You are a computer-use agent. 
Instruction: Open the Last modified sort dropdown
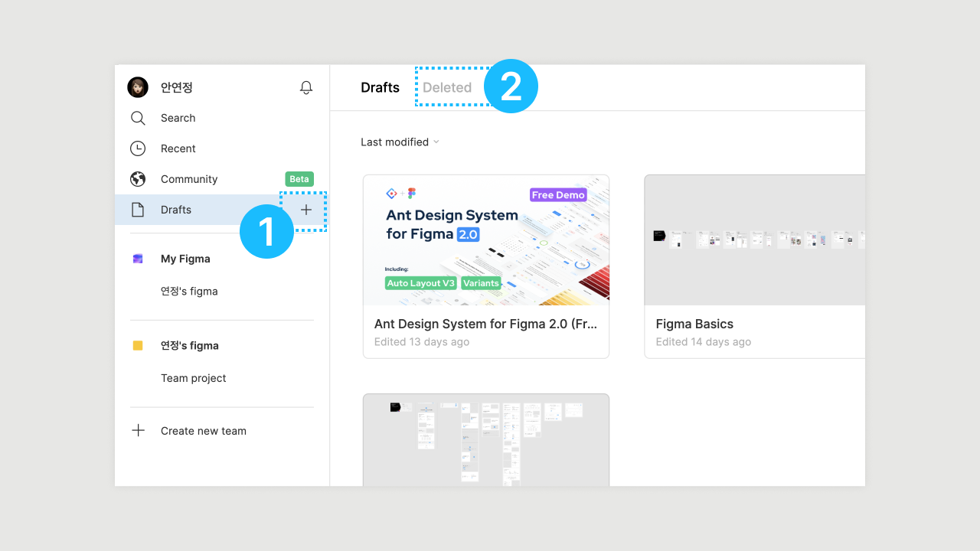point(400,142)
